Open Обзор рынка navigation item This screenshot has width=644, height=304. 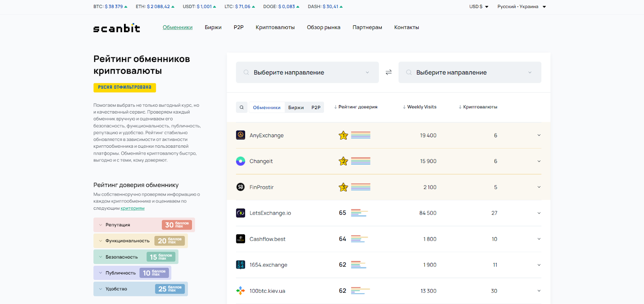(324, 27)
